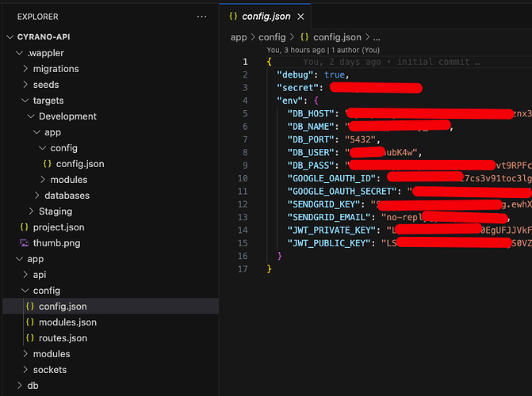Image resolution: width=532 pixels, height=396 pixels.
Task: Expand the sockets folder chevron
Action: [x=25, y=370]
